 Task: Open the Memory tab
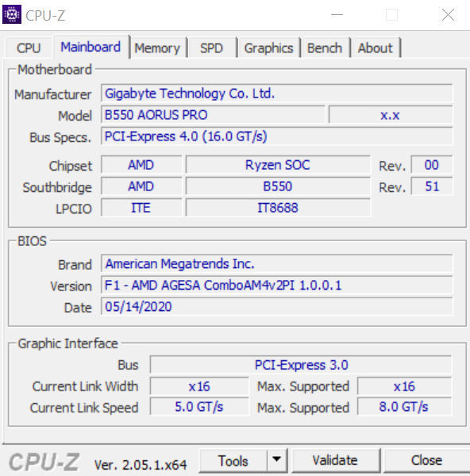[157, 48]
